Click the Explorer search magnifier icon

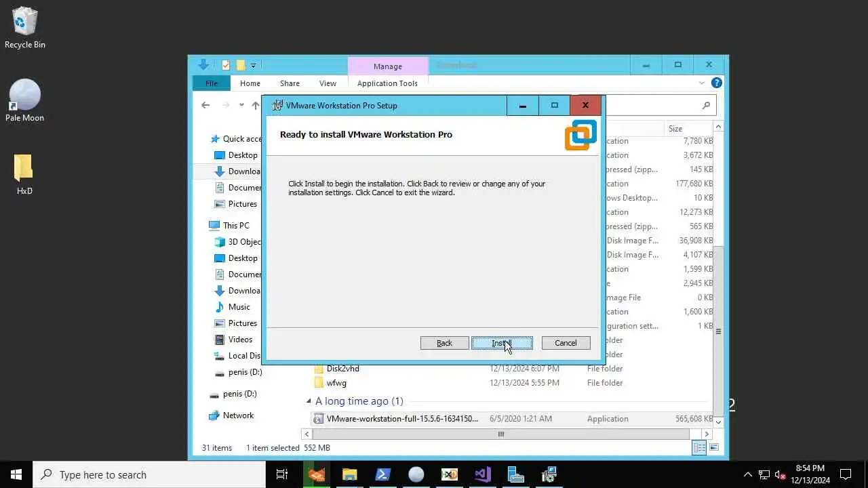point(706,105)
